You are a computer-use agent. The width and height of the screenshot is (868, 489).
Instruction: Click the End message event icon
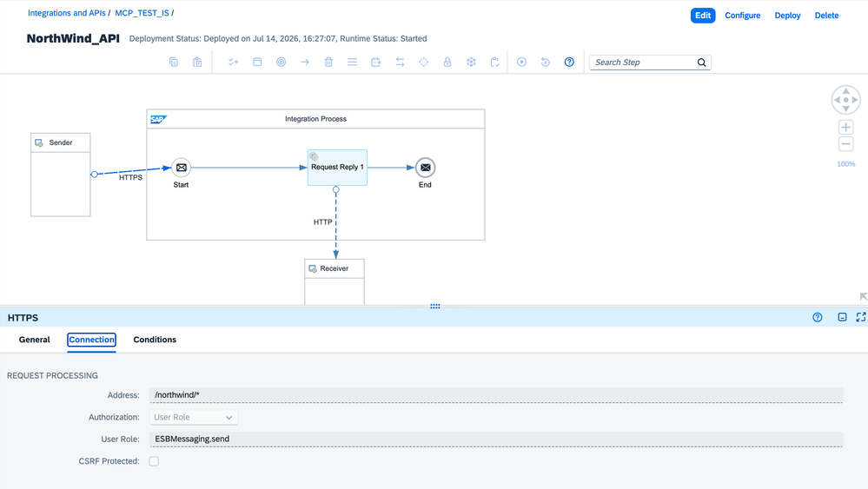425,168
